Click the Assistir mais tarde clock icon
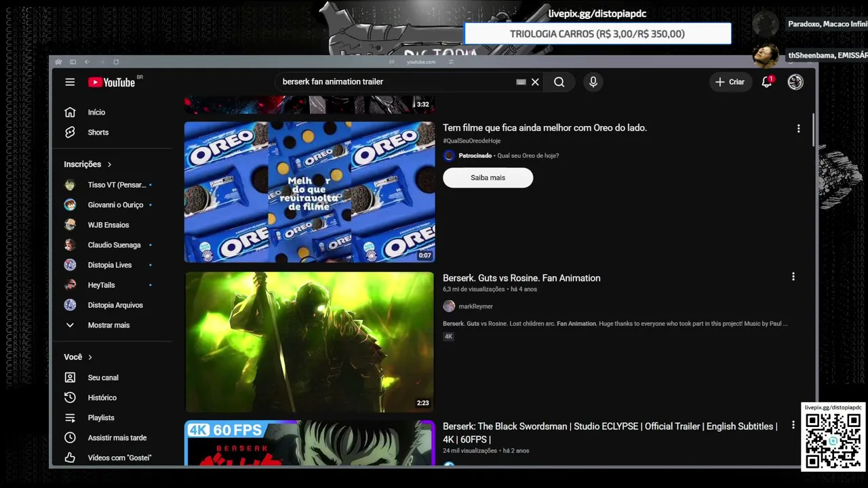 click(70, 438)
